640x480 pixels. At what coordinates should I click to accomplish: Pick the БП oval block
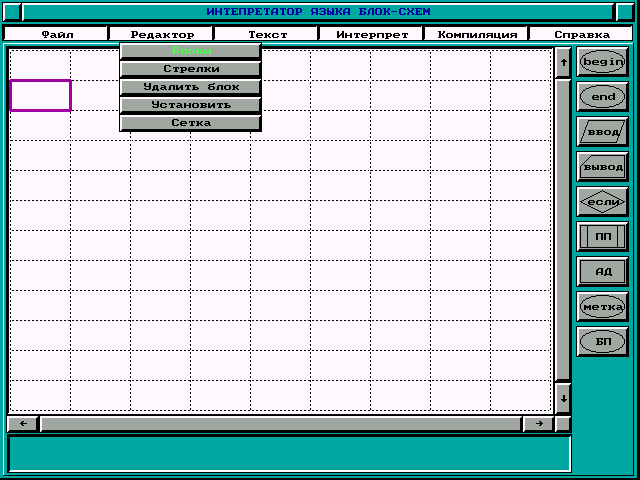click(x=602, y=342)
